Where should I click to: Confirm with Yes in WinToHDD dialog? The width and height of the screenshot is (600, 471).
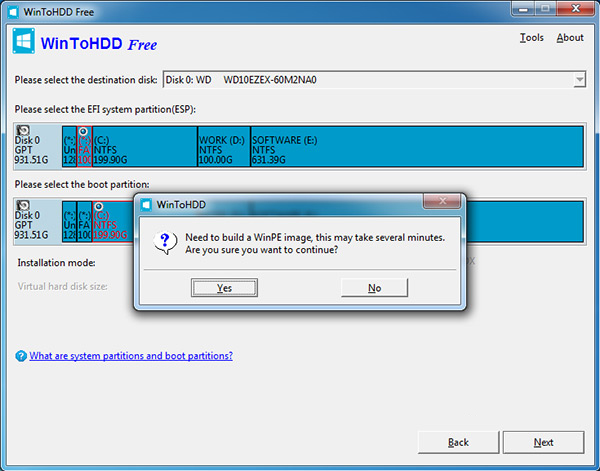(224, 288)
